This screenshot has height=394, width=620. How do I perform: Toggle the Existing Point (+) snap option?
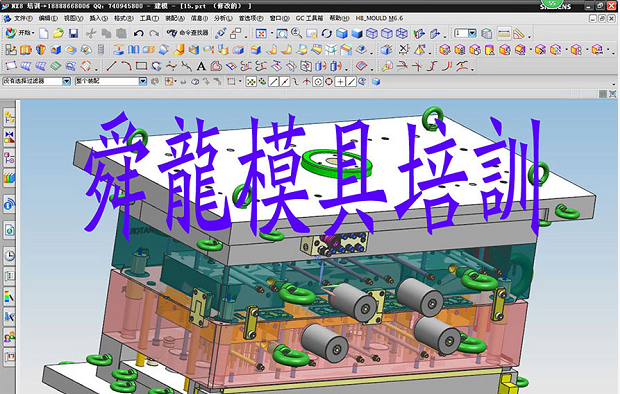(x=340, y=82)
